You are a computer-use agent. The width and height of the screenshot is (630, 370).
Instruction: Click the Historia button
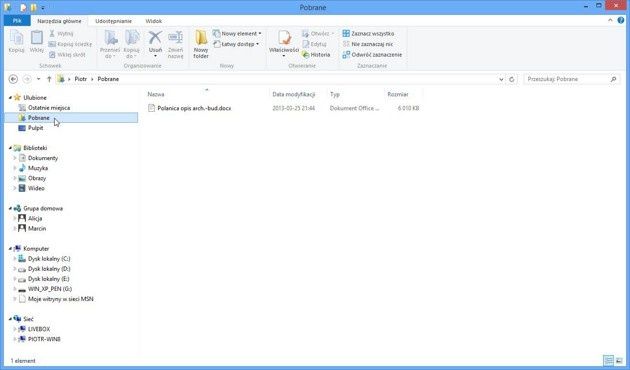316,55
